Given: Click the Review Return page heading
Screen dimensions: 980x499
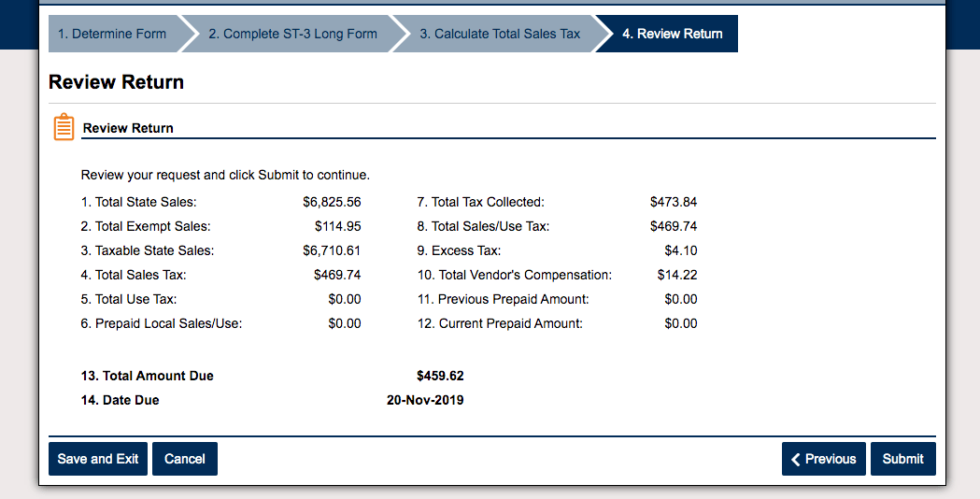Looking at the screenshot, I should [116, 82].
